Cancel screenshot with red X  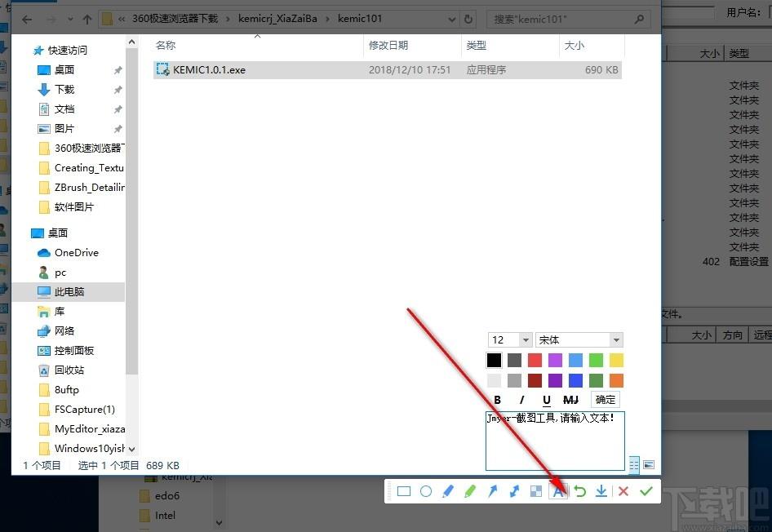623,491
